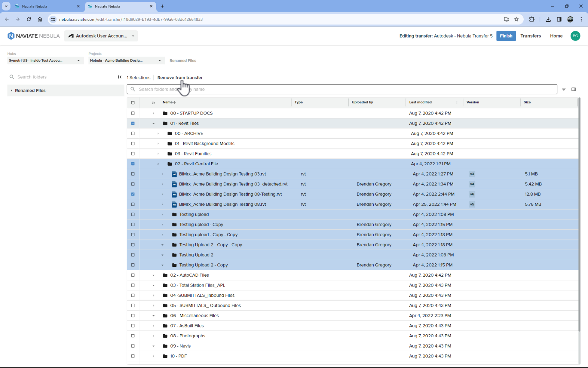This screenshot has width=588, height=368.
Task: Click the v4 version badge
Action: tap(472, 184)
